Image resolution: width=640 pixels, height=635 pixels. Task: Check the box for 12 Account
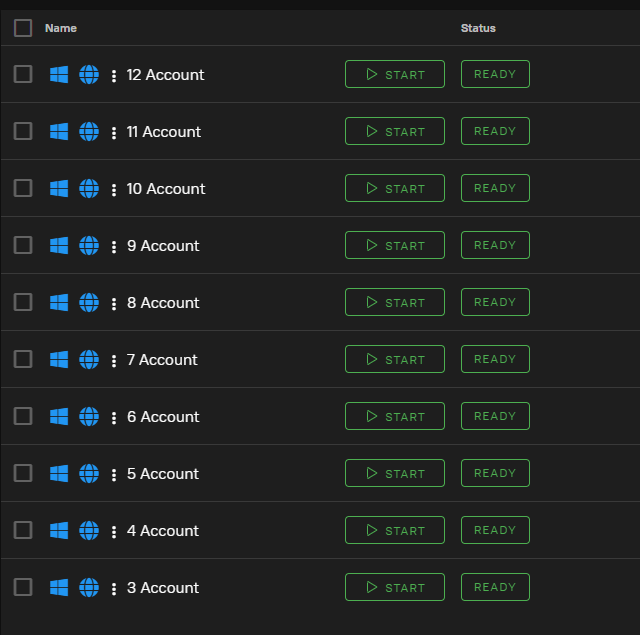coord(23,74)
